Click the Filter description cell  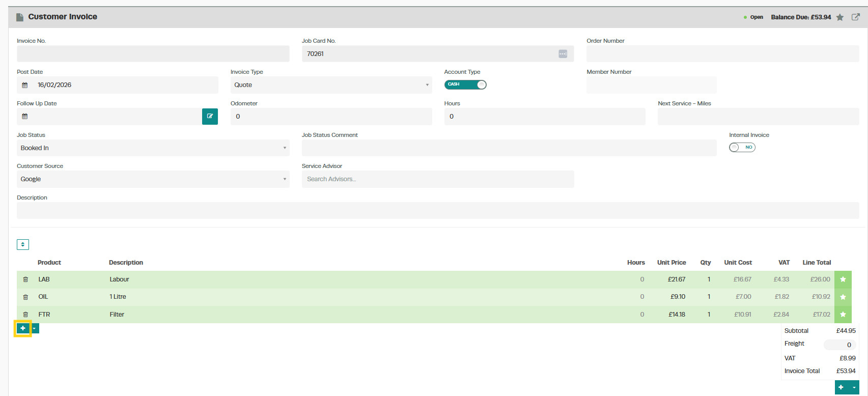click(x=117, y=315)
